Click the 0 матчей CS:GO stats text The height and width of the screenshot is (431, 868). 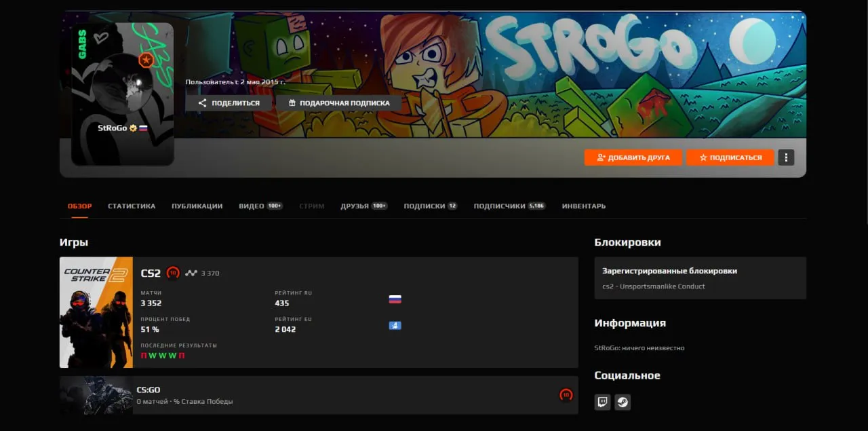tap(184, 402)
